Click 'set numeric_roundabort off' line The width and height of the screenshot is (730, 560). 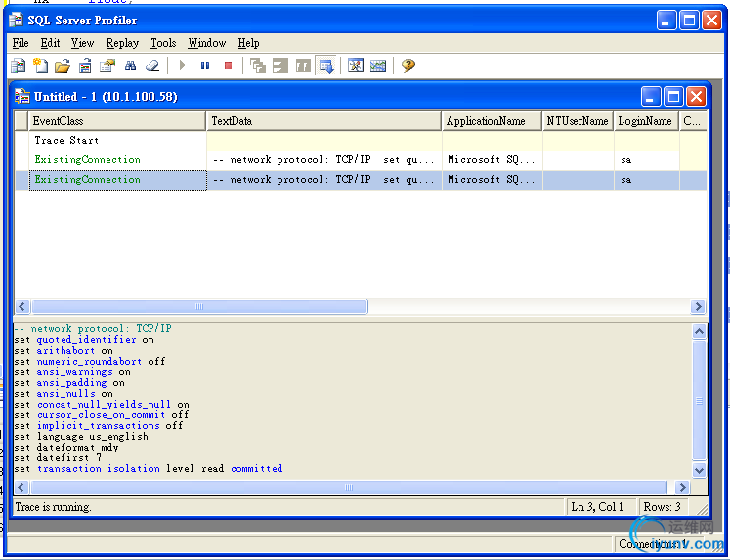coord(90,362)
